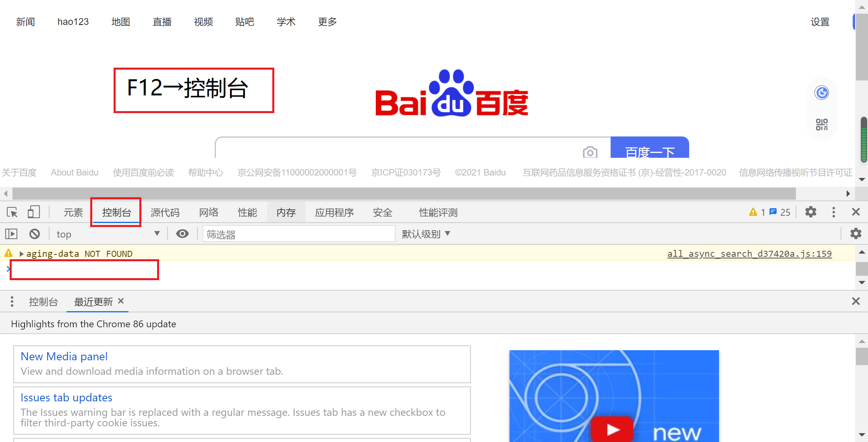Click the blue circular assistant icon

tap(822, 93)
